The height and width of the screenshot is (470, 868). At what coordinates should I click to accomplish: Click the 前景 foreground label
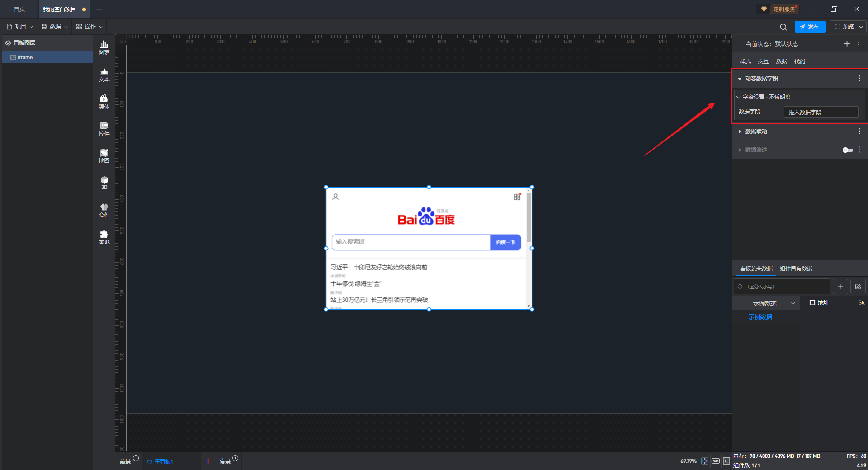(x=125, y=461)
